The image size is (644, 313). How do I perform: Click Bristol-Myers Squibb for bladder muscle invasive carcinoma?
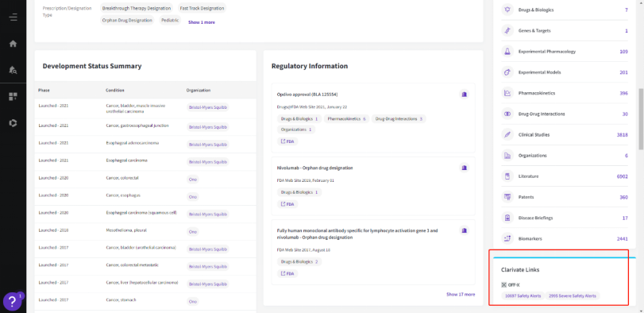pyautogui.click(x=207, y=107)
